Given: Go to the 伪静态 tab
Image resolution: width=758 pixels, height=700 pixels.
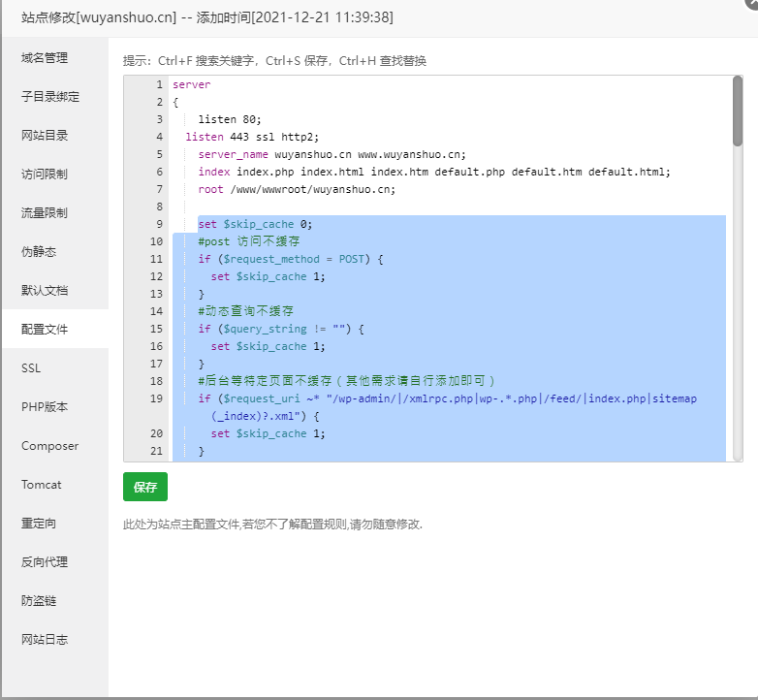Looking at the screenshot, I should click(x=55, y=251).
